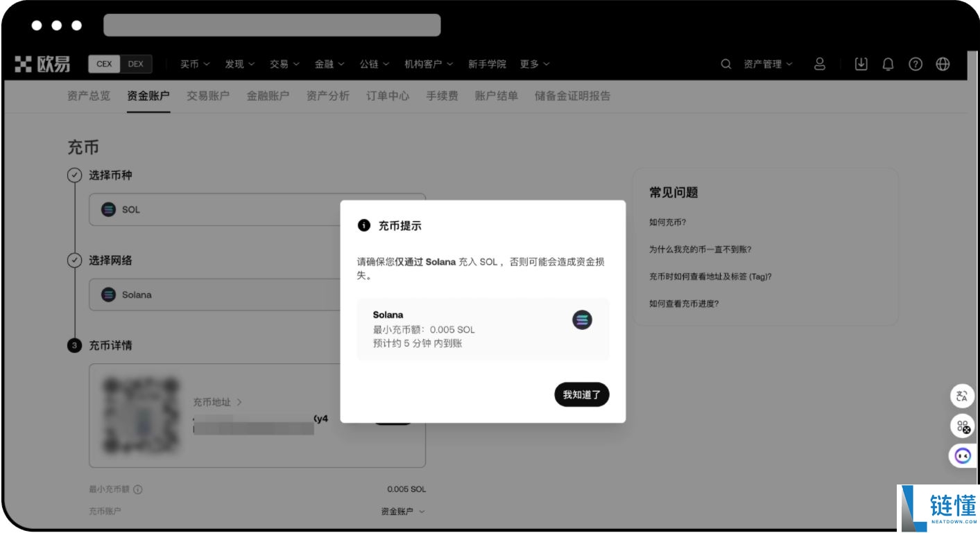Switch to the 手续费 tab

point(442,96)
